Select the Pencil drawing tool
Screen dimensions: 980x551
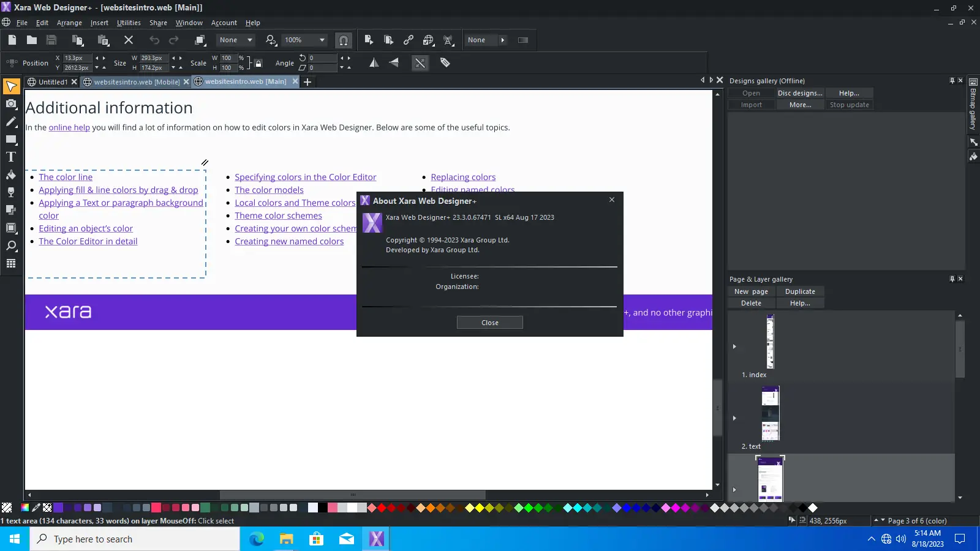coord(11,122)
